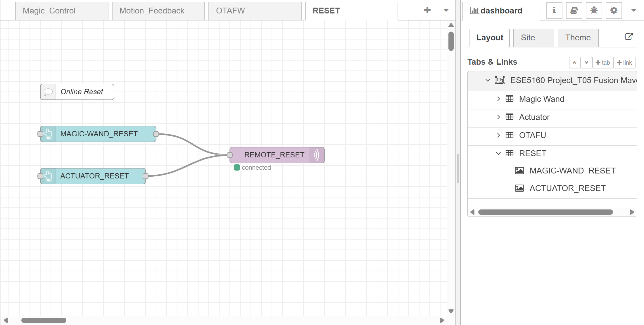Open dashboard in new window icon
644x325 pixels.
[x=629, y=37]
